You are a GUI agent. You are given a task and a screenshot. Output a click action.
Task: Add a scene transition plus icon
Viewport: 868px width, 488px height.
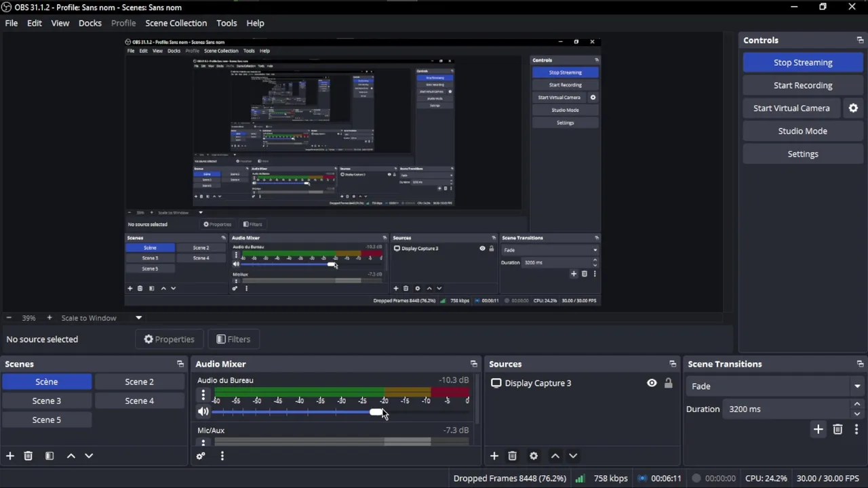818,430
